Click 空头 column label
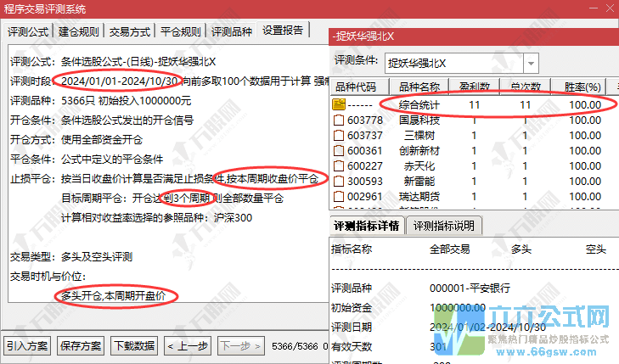The width and height of the screenshot is (619, 364). coord(596,249)
